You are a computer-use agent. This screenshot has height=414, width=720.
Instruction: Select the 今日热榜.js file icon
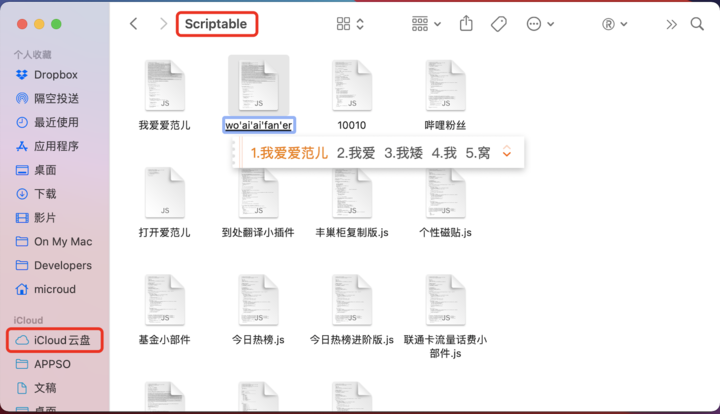coord(259,300)
